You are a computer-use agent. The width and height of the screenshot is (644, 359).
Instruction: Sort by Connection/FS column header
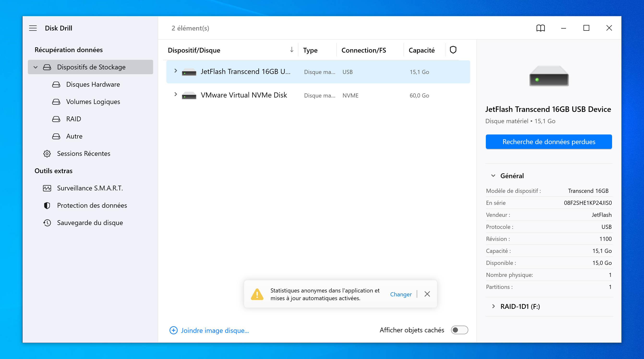tap(364, 50)
